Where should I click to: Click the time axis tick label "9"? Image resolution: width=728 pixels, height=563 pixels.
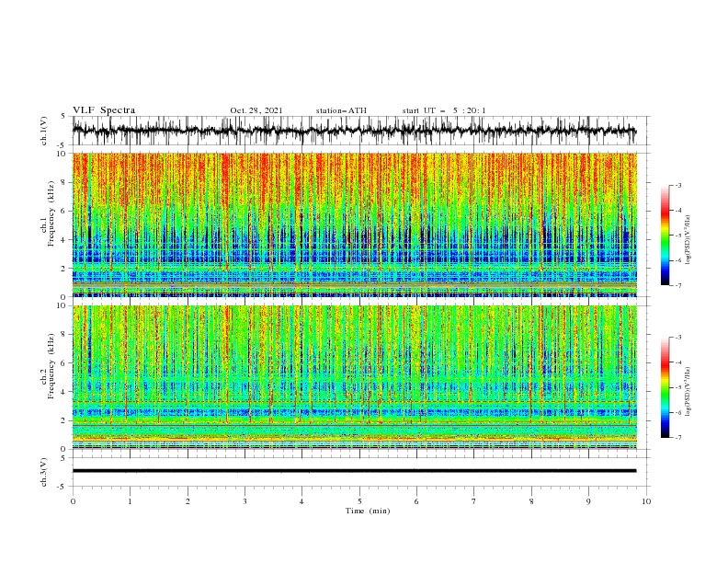588,501
